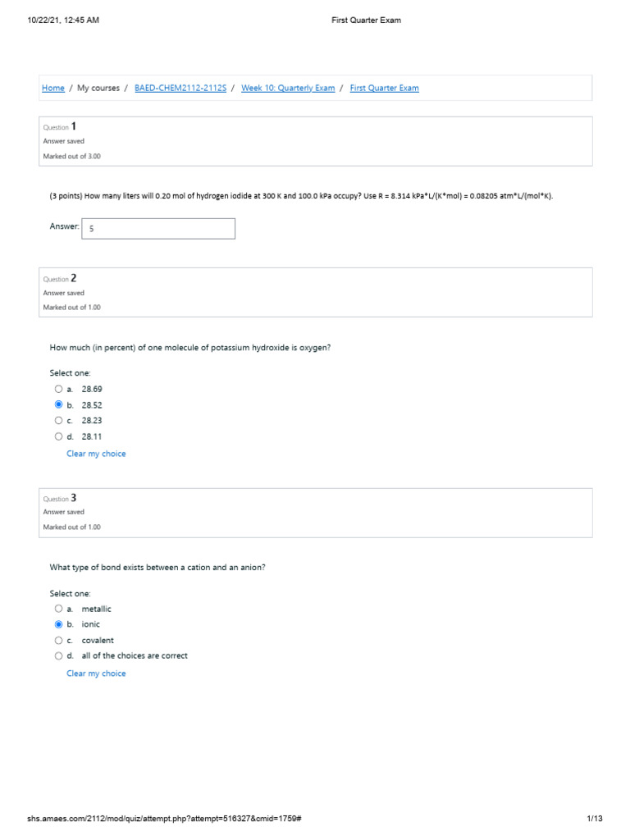Select radio option b. 28.52
630x840 pixels.
point(58,405)
